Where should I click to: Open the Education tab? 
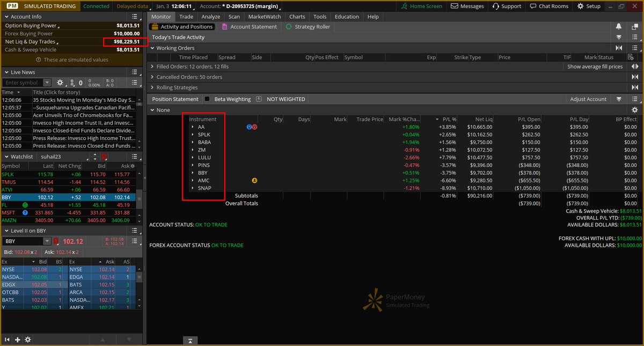click(347, 17)
